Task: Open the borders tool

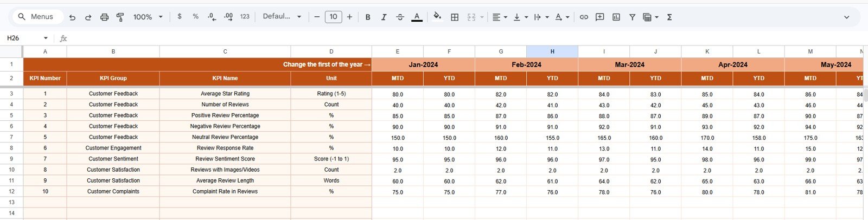Action: pyautogui.click(x=455, y=17)
